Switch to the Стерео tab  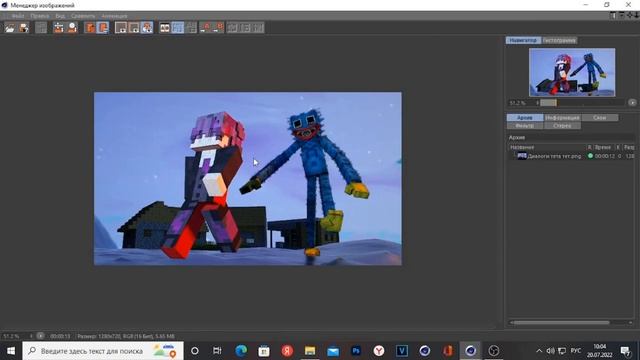click(x=562, y=126)
